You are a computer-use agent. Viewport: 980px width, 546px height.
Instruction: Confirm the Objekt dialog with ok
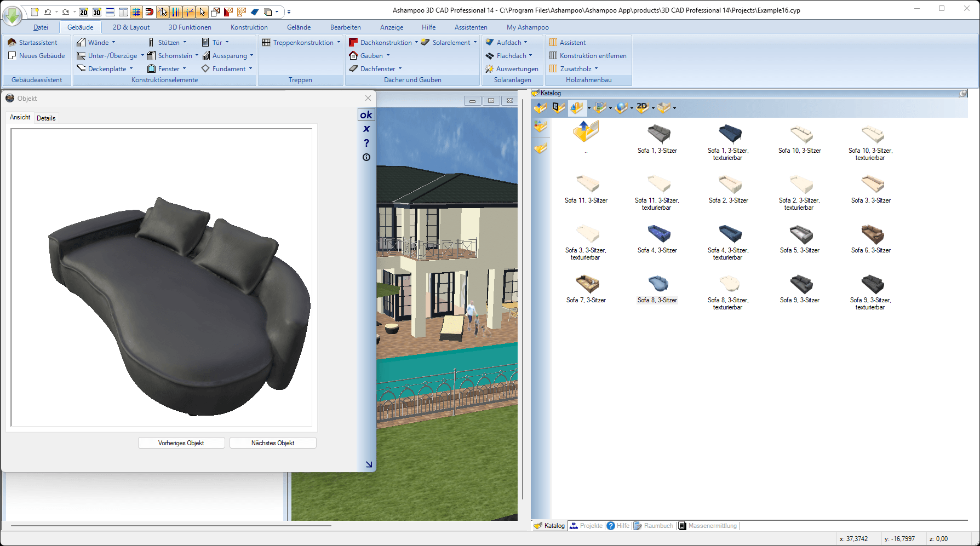[366, 114]
